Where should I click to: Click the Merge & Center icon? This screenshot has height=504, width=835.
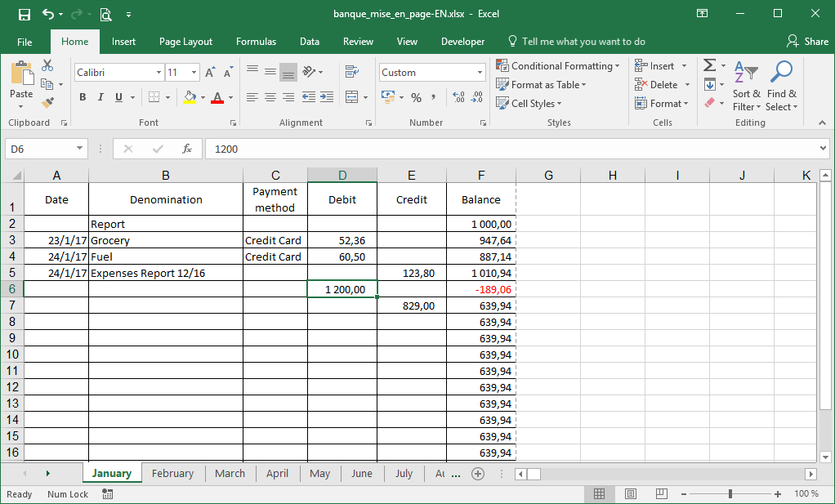click(352, 97)
